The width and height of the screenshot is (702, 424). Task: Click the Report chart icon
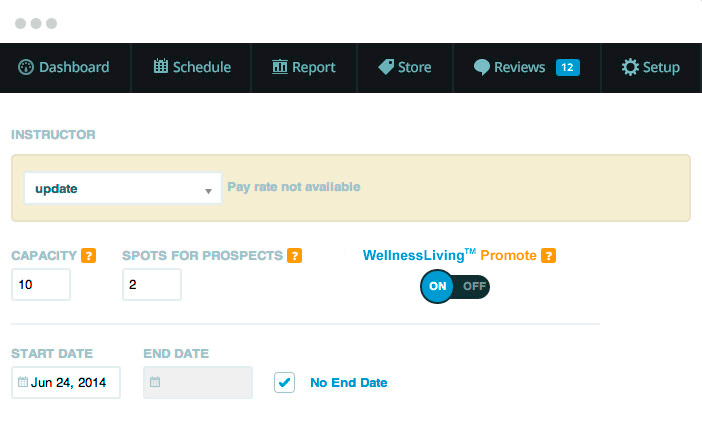[x=280, y=67]
